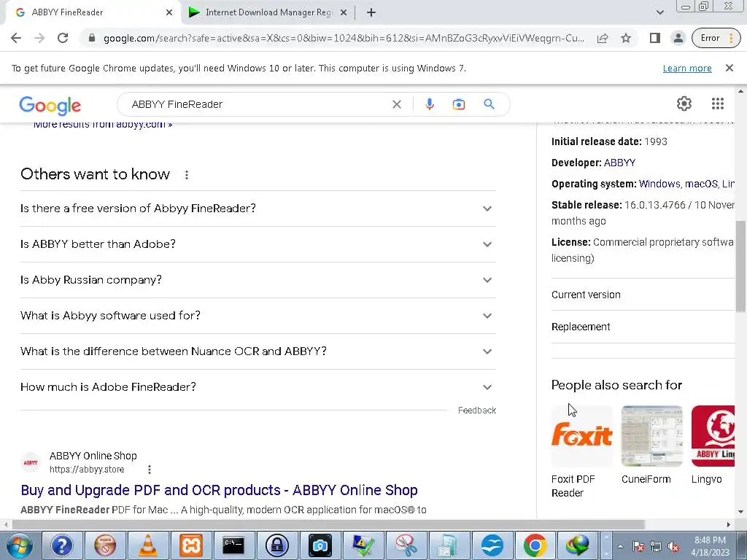Go back to the previous page
The height and width of the screenshot is (560, 747).
[16, 38]
